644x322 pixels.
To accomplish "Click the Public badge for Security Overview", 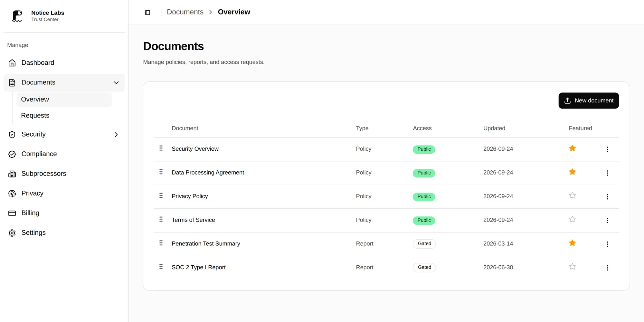I will 424,149.
